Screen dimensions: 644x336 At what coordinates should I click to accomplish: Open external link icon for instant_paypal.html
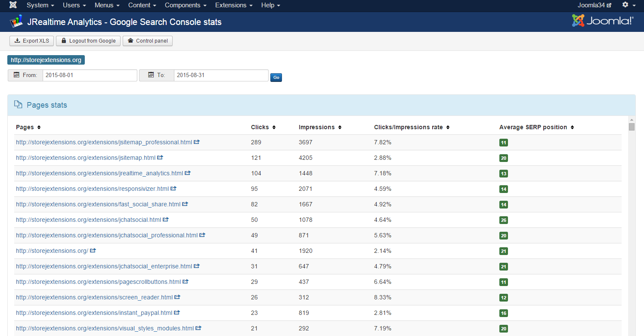click(177, 312)
